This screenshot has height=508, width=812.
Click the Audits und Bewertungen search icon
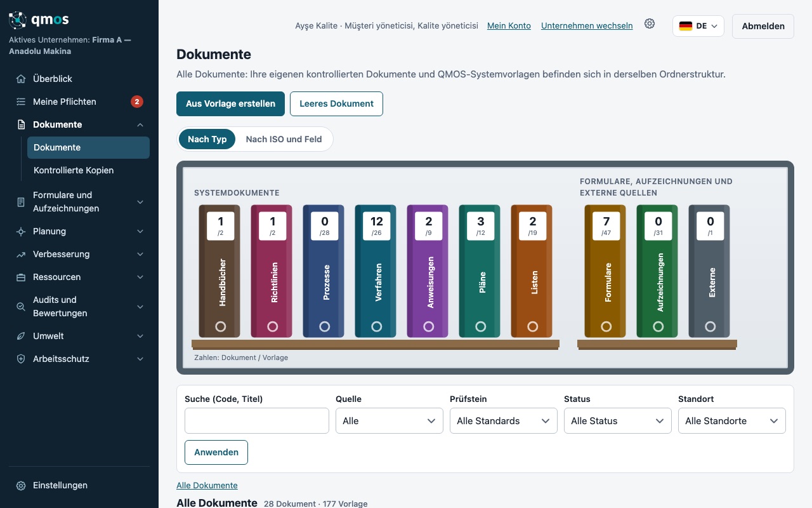(21, 307)
